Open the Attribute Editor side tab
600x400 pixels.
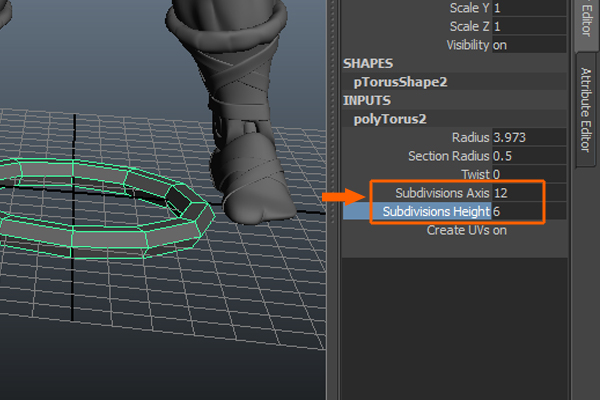586,110
